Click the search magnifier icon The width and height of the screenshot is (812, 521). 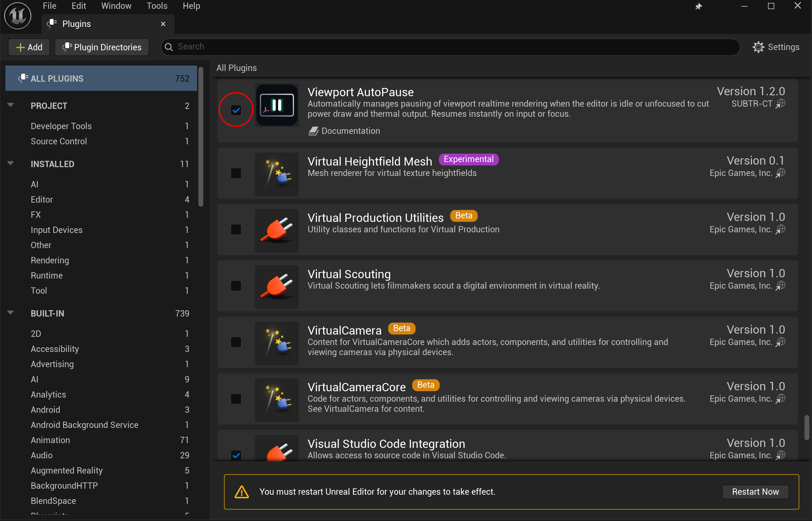click(169, 47)
